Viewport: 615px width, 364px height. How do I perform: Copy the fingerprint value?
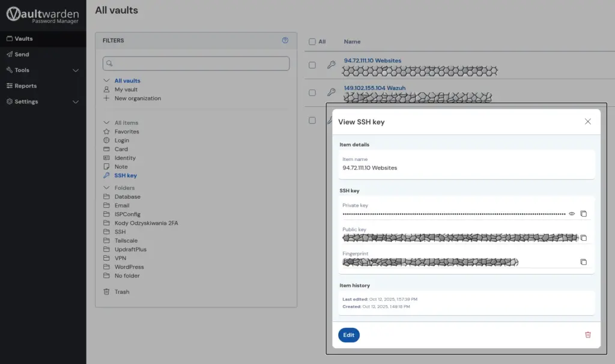click(x=583, y=262)
